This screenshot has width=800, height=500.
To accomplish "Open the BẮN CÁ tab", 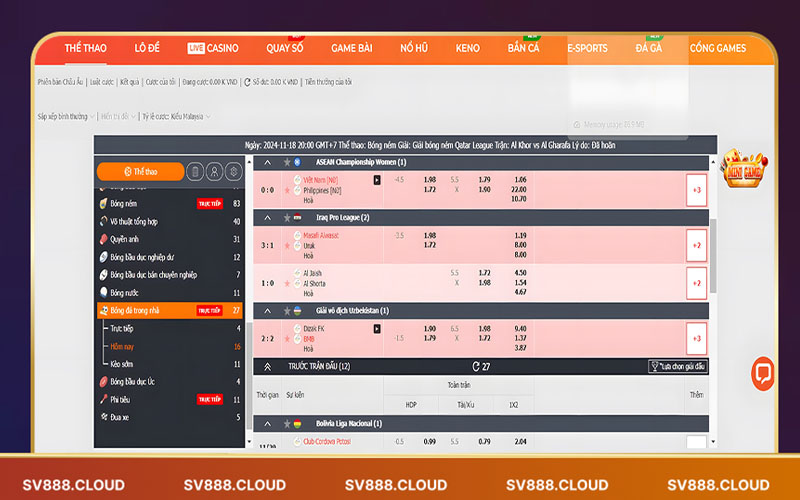I will 523,48.
